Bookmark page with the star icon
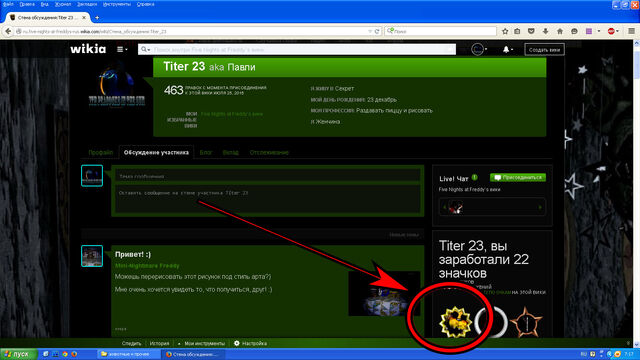This screenshot has width=640, height=360. point(505,31)
